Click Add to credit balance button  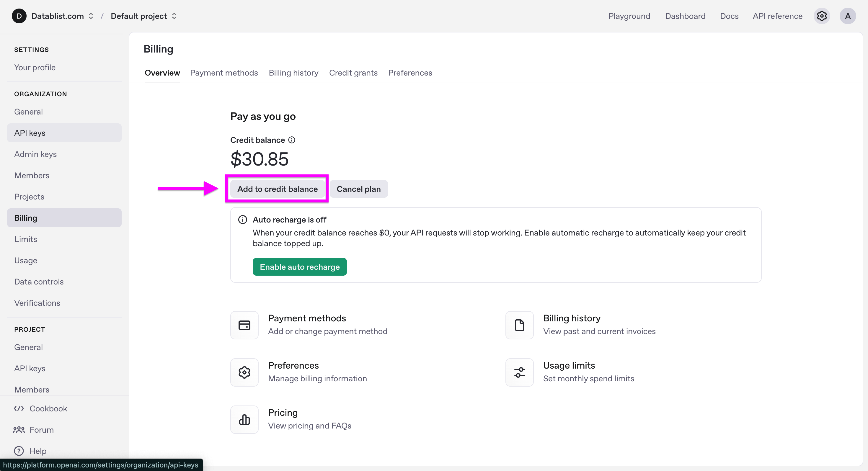(x=277, y=189)
